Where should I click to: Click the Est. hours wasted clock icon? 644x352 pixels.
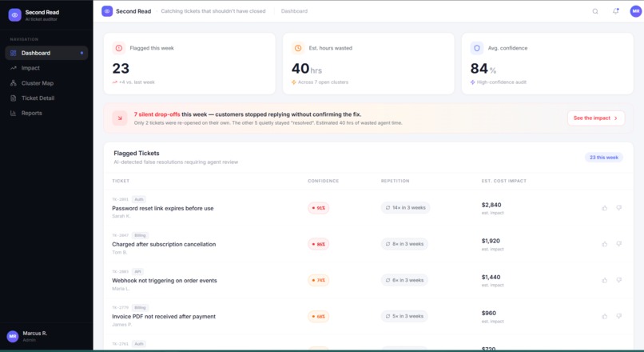coord(298,48)
